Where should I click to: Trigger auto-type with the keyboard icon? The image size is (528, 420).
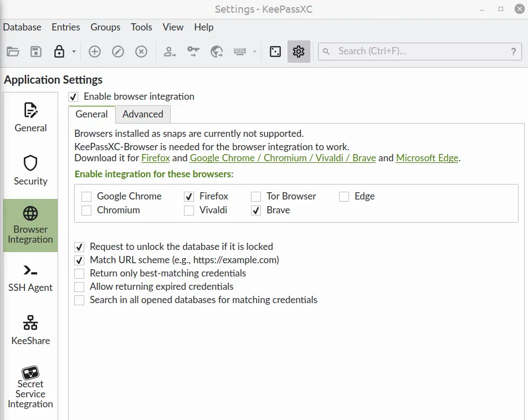tap(239, 51)
